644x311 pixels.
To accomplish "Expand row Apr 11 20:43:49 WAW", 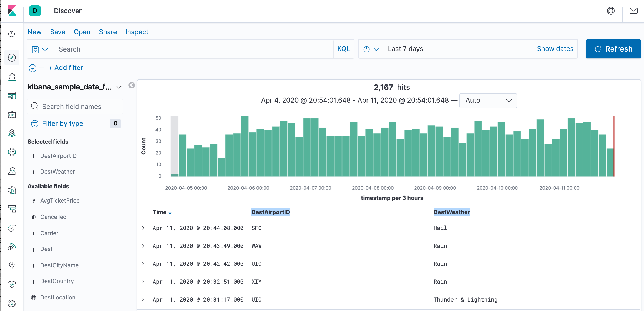I will [143, 246].
